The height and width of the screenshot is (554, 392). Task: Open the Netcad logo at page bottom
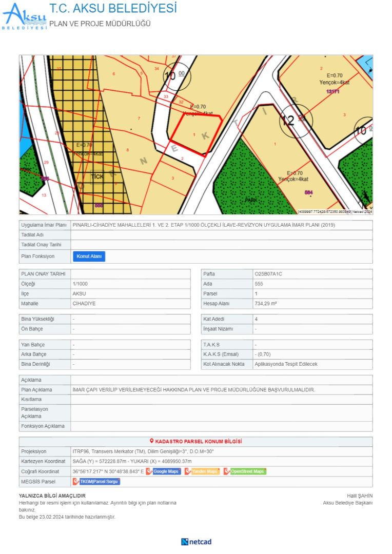[x=196, y=542]
